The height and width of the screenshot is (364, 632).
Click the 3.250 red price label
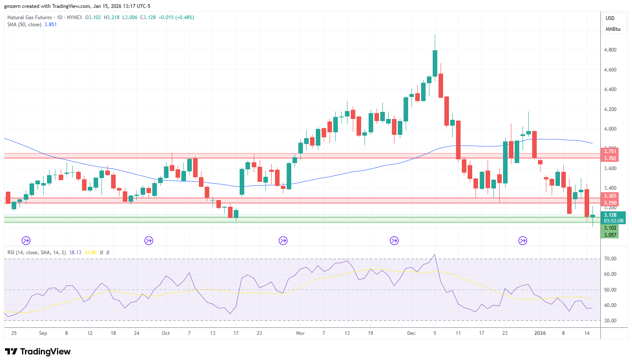[610, 203]
